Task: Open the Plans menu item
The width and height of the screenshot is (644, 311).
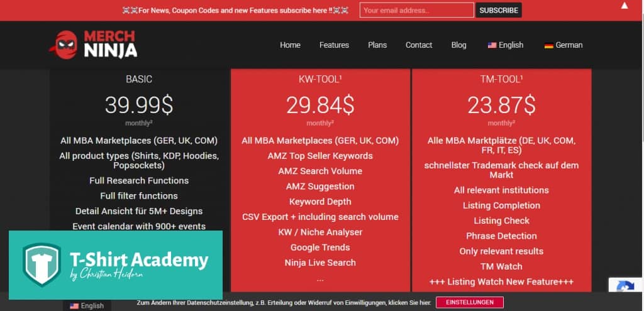Action: [x=377, y=45]
